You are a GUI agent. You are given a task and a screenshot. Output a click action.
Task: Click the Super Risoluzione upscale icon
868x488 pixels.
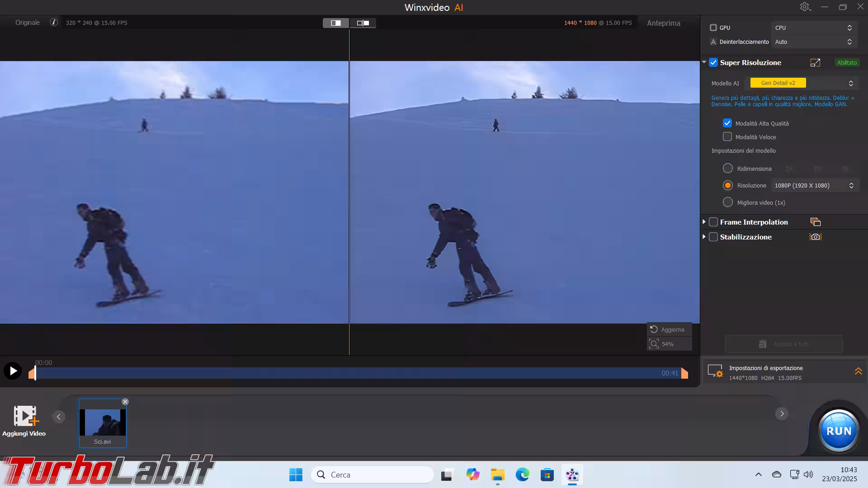[x=815, y=63]
